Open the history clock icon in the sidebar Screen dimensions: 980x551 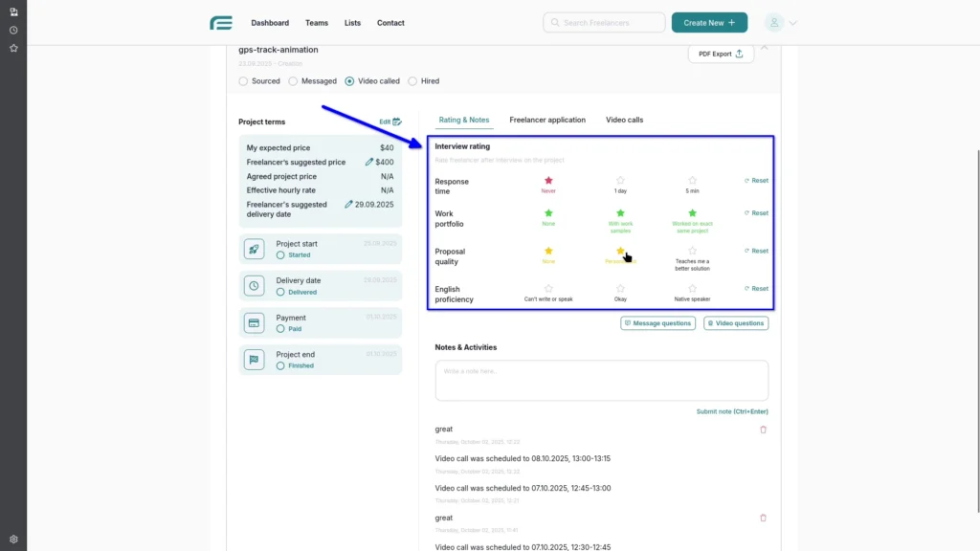[x=12, y=30]
